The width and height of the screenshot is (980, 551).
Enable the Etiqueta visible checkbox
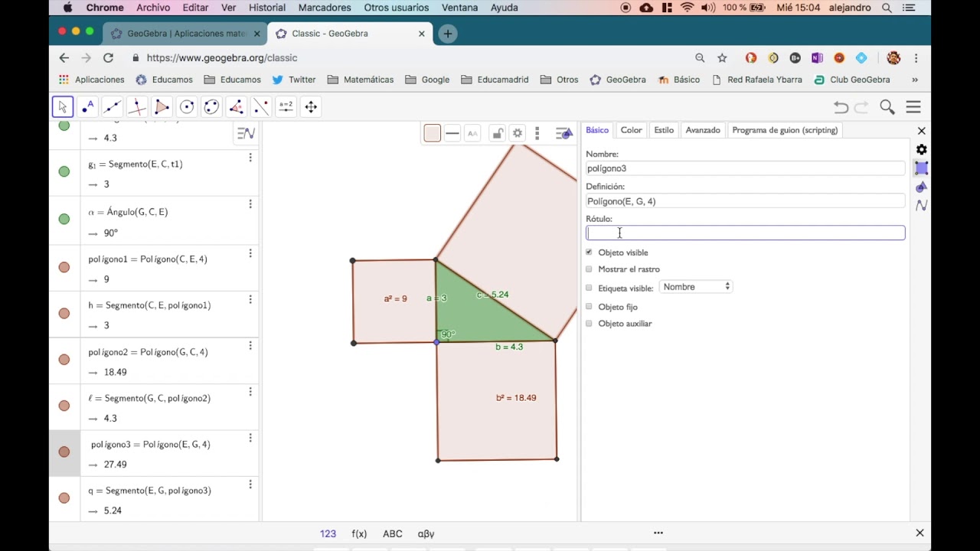(x=589, y=288)
